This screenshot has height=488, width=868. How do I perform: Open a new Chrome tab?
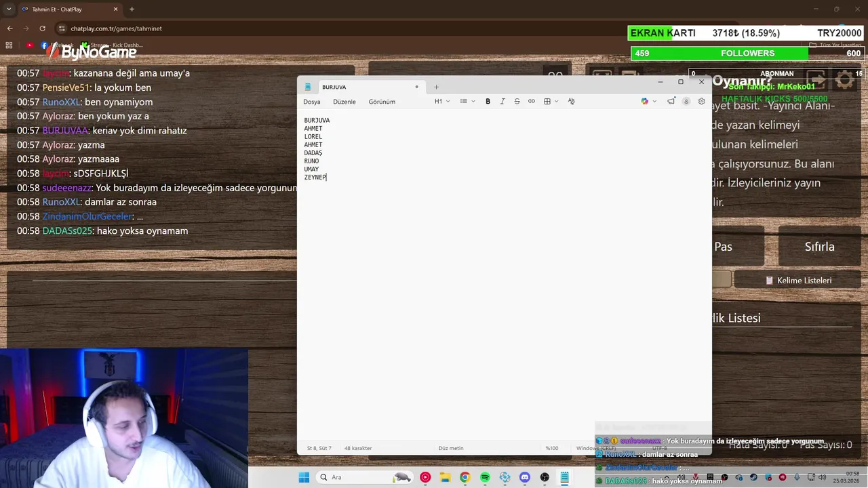point(132,9)
